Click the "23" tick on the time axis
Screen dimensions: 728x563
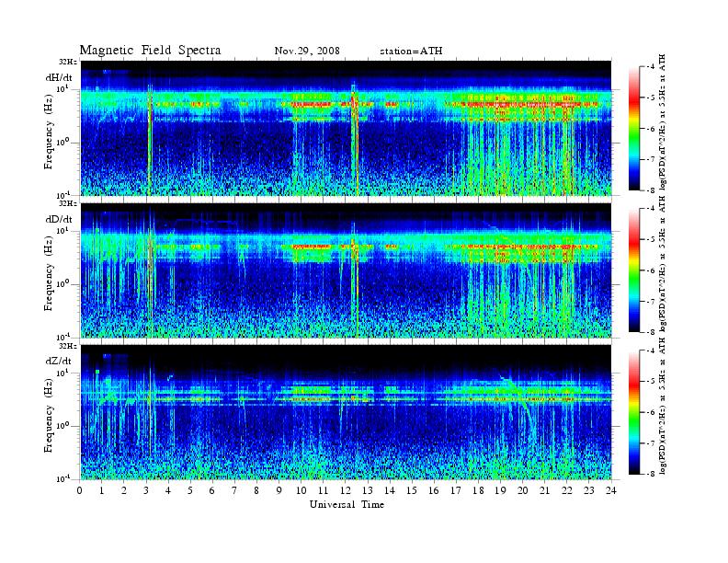point(588,490)
